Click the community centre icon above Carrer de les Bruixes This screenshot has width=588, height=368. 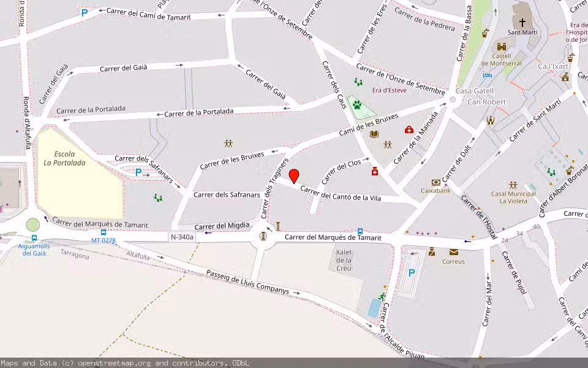pos(228,143)
